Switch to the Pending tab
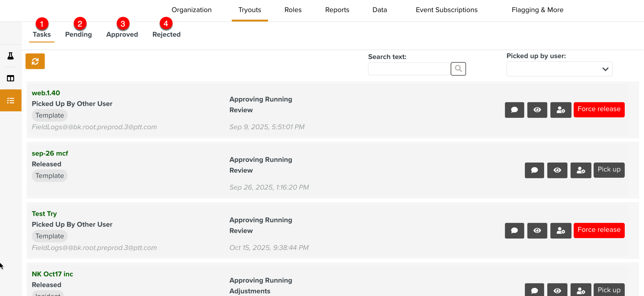Viewport: 644px width, 296px height. tap(78, 34)
